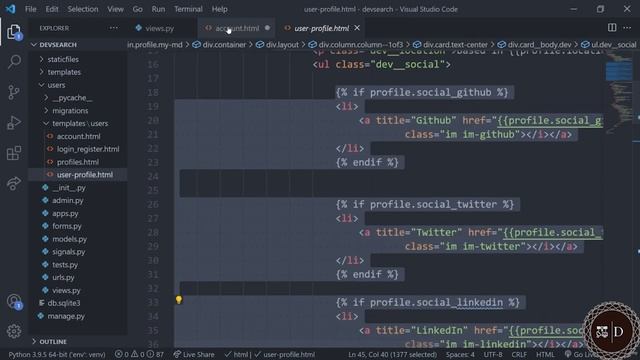This screenshot has width=640, height=360.
Task: Click UTF-8 encoding status item
Action: (x=493, y=354)
